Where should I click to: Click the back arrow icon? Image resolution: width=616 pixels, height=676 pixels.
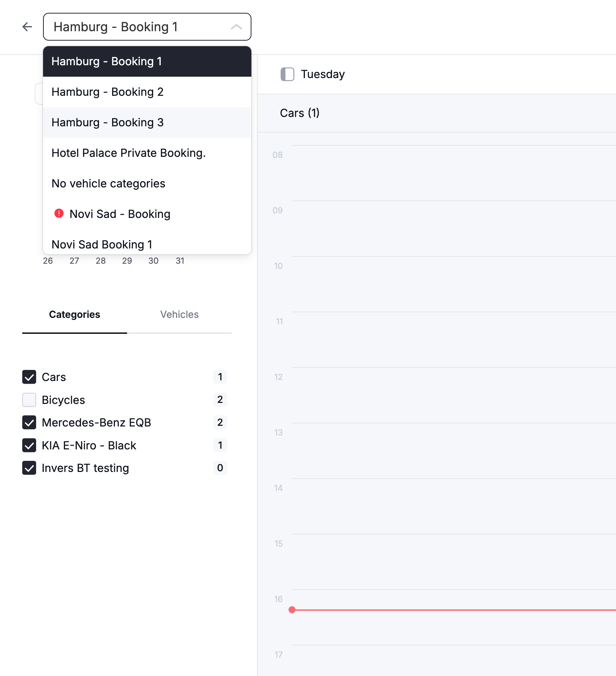point(27,27)
